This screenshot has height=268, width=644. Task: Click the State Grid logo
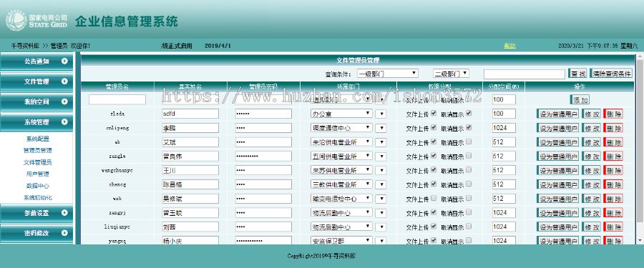[36, 21]
